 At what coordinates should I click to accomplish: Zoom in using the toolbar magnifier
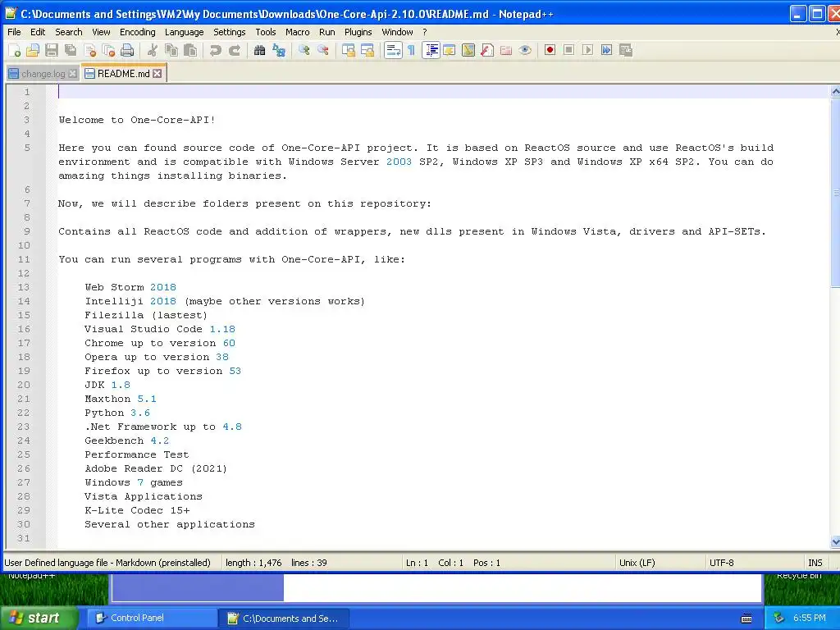point(304,50)
